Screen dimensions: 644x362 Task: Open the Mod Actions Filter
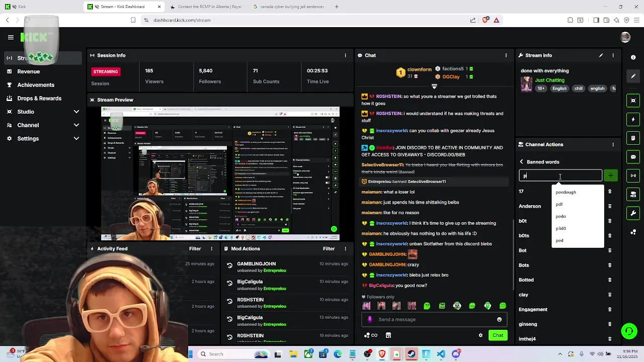pyautogui.click(x=329, y=248)
